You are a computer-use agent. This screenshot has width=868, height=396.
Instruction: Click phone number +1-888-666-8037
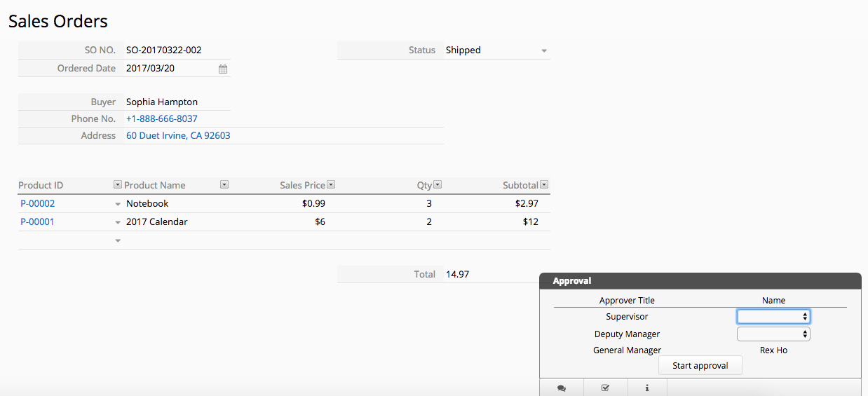coord(162,119)
